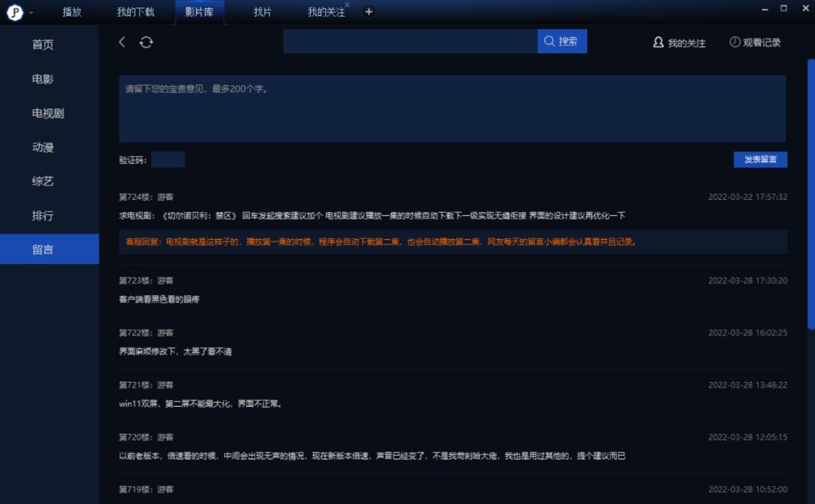Click the PP app logo icon

pos(14,11)
